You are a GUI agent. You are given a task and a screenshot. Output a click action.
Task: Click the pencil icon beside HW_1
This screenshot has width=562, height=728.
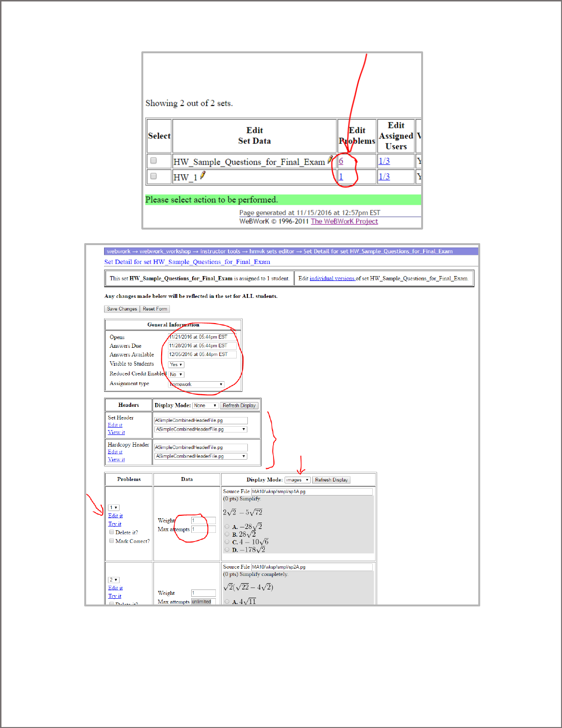[202, 175]
